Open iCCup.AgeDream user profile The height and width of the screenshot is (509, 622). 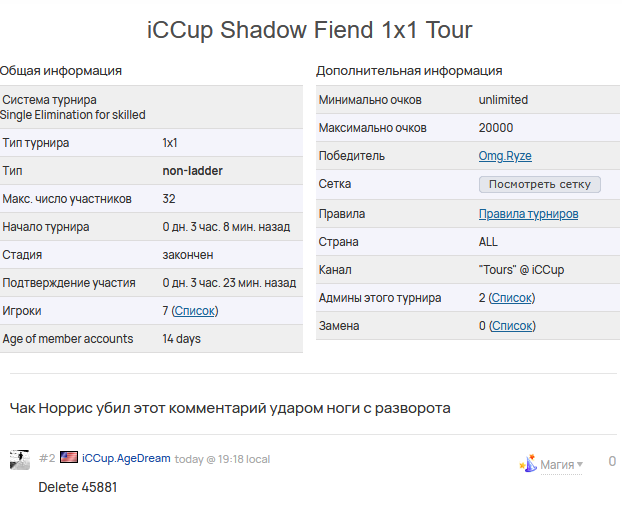(x=126, y=458)
